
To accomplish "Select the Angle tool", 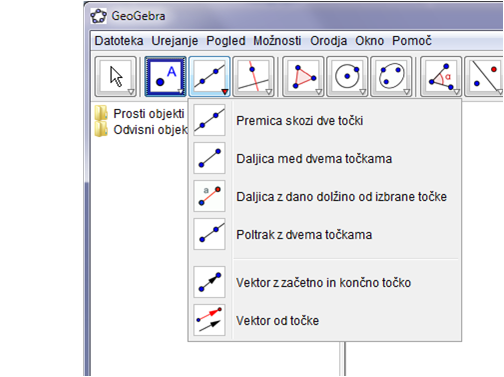I will coord(441,77).
